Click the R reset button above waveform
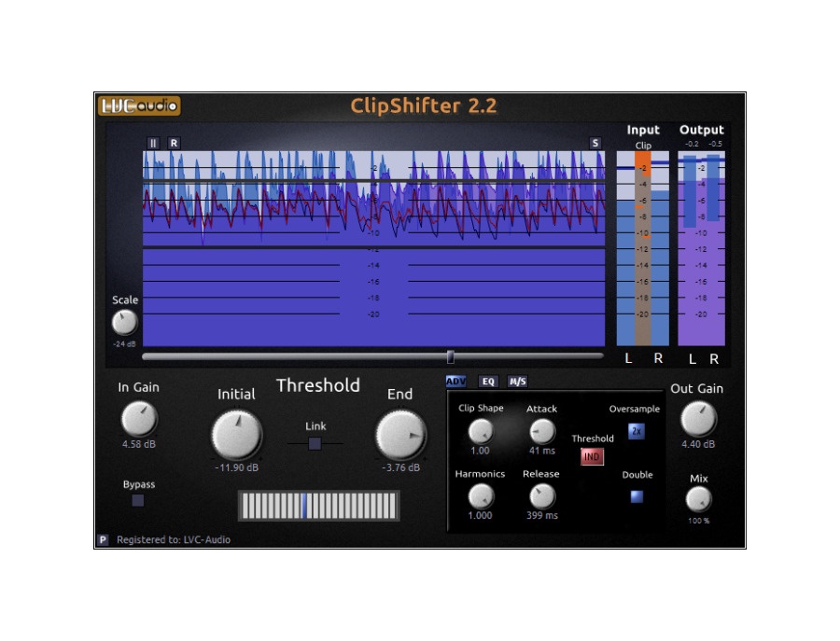 click(174, 143)
